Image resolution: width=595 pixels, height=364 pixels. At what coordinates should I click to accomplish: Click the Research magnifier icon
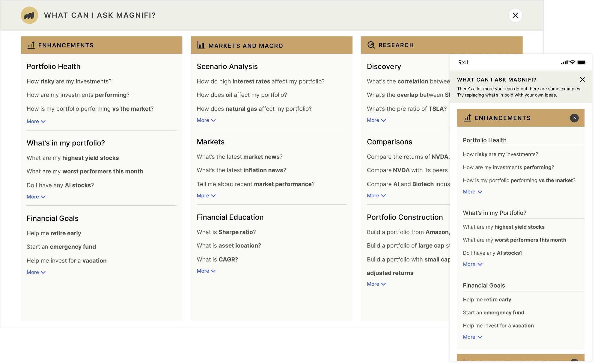click(x=371, y=45)
